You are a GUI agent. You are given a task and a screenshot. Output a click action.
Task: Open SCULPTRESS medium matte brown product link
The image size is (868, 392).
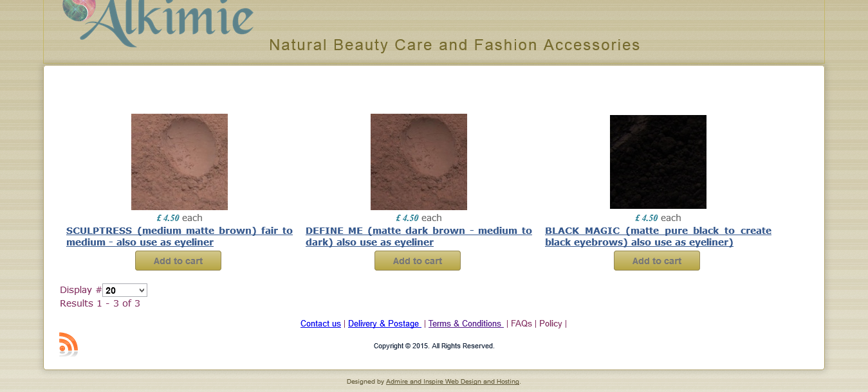coord(180,236)
